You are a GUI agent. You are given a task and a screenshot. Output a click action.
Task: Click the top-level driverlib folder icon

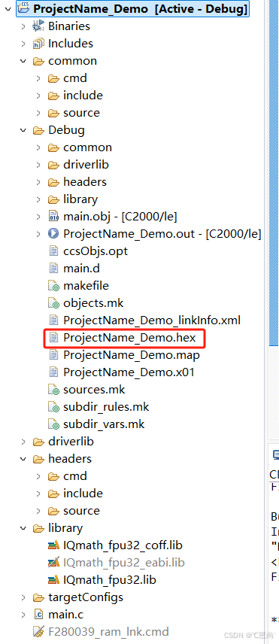pos(38,442)
